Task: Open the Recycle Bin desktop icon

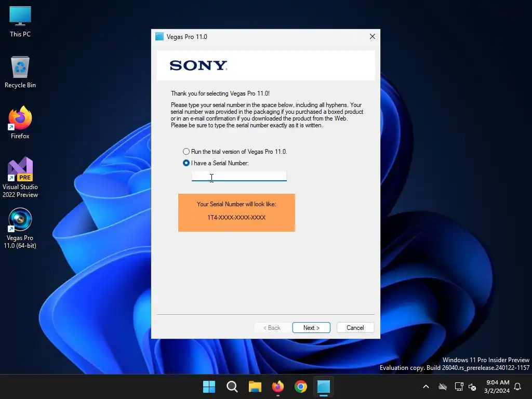Action: pyautogui.click(x=20, y=72)
